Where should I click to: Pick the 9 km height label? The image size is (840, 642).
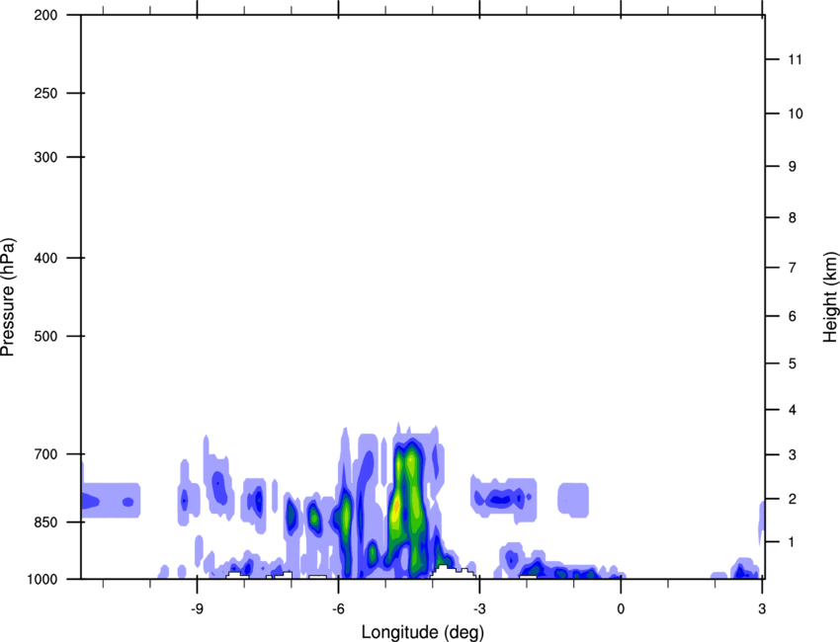coord(793,167)
